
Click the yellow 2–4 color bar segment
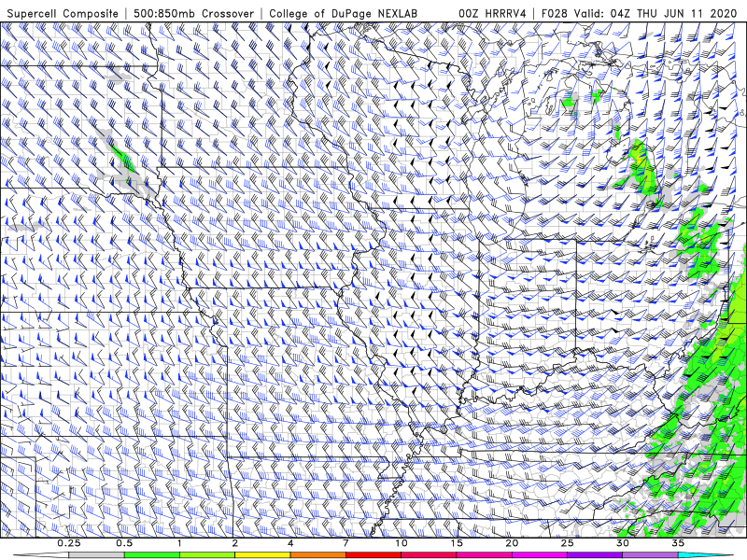pos(262,555)
